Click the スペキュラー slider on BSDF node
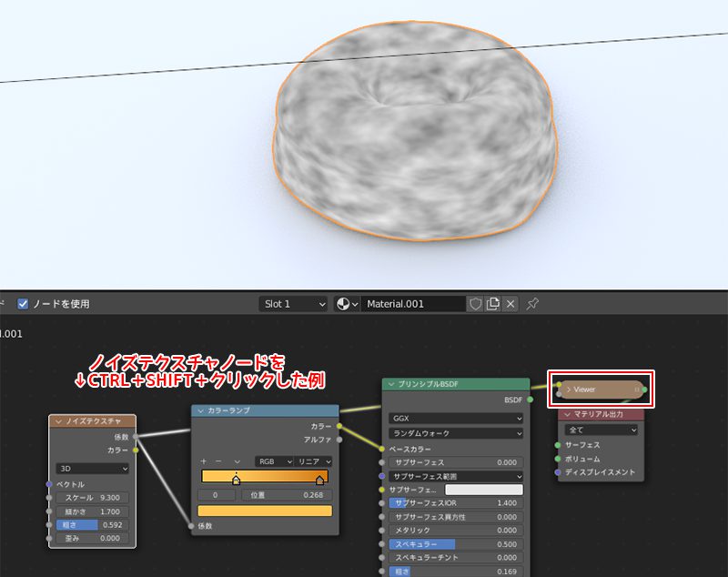 pos(455,544)
